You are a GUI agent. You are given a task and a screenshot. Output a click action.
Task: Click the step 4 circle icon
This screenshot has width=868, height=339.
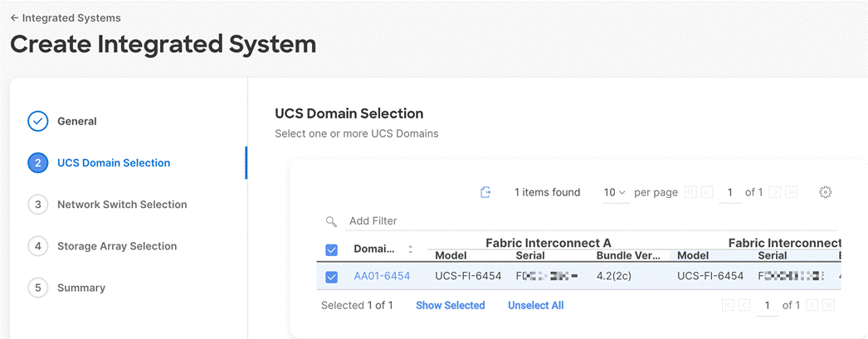(38, 246)
